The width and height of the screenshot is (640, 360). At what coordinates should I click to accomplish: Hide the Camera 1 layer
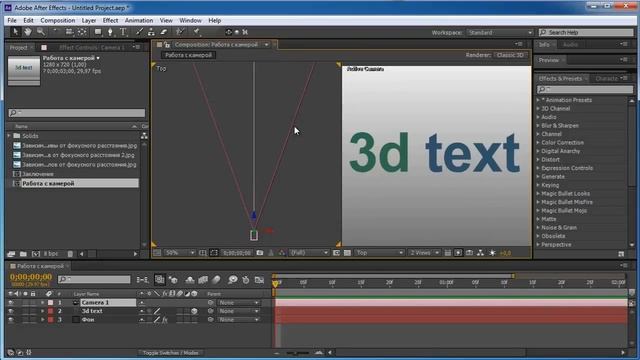coord(11,303)
